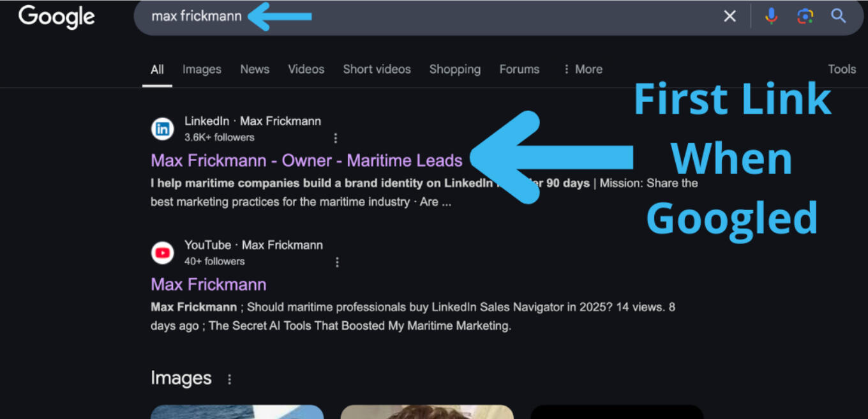Viewport: 868px width, 419px height.
Task: Open Max Frickmann - Owner - Maritime Leads link
Action: click(x=306, y=160)
